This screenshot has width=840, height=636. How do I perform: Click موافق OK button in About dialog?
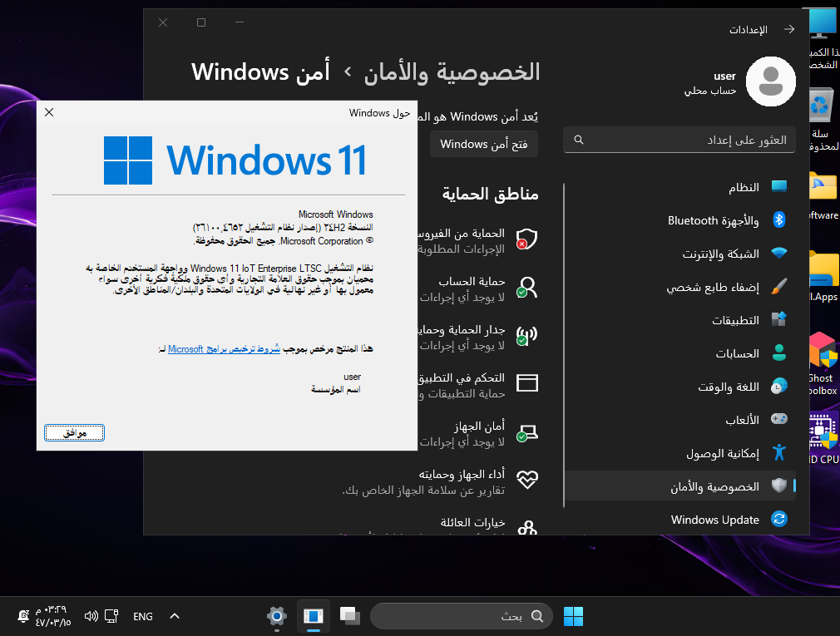(x=75, y=432)
